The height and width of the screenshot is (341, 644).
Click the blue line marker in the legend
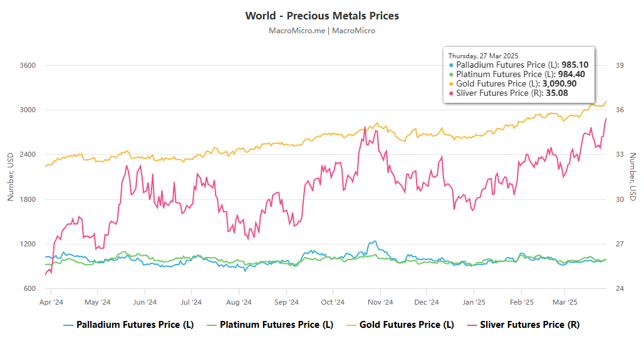click(68, 325)
